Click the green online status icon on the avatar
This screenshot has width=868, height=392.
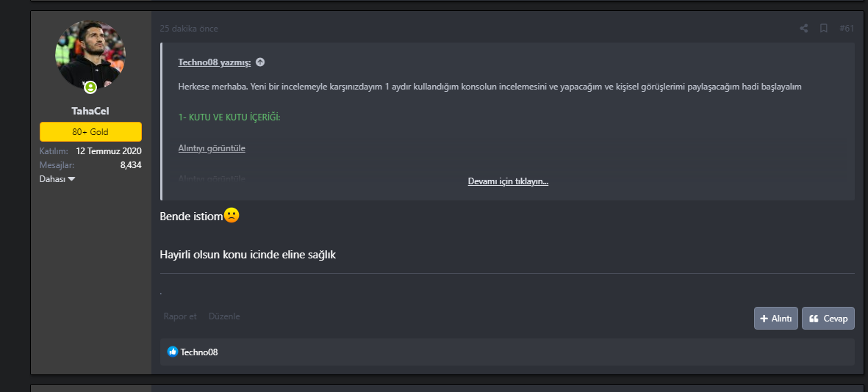(x=90, y=87)
